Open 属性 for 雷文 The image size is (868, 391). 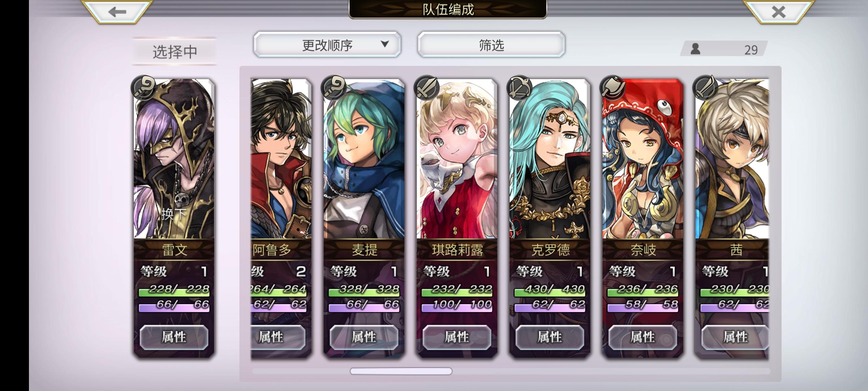coord(174,337)
